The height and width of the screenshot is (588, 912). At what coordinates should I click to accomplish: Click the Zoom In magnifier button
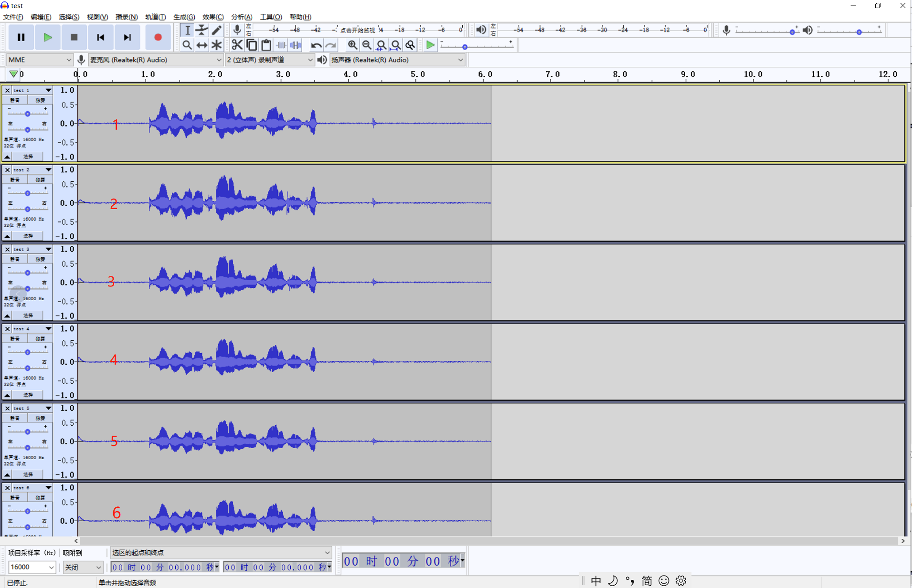(x=352, y=45)
